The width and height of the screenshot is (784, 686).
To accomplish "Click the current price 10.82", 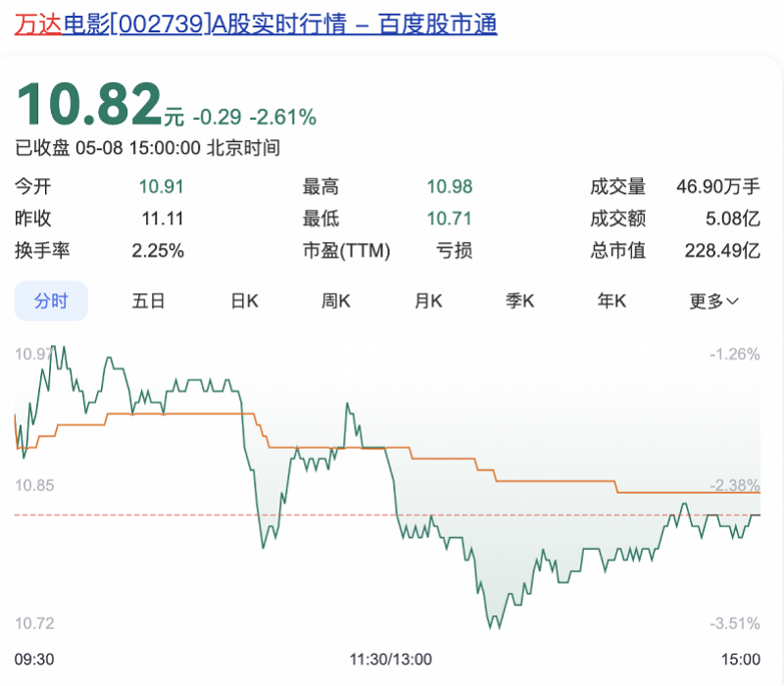I will (x=89, y=104).
